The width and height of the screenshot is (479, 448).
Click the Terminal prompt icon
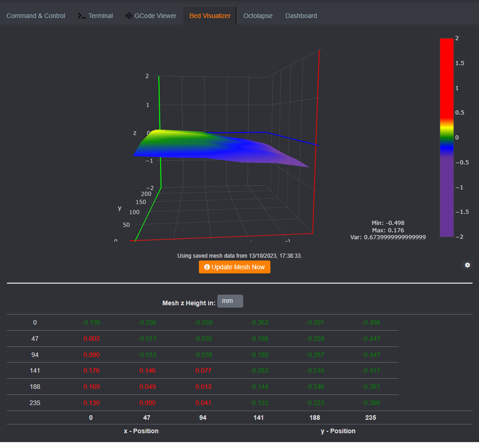click(82, 16)
